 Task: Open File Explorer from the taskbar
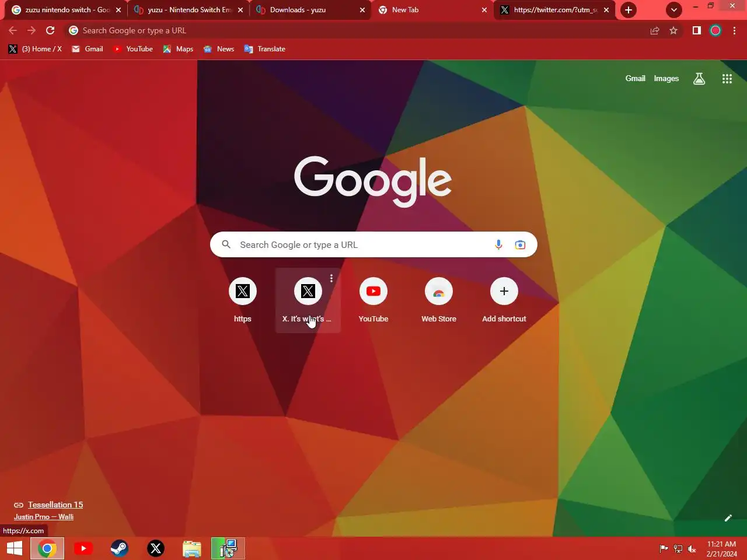coord(192,548)
